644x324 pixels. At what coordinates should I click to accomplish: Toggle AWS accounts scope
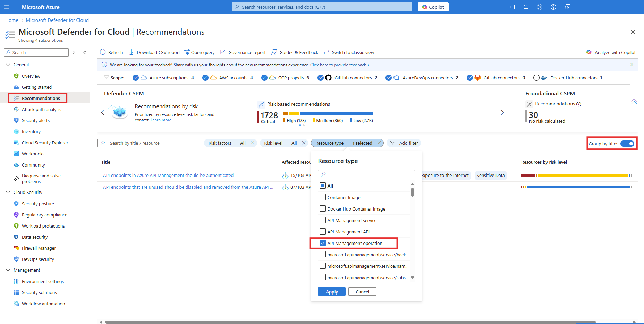205,78
